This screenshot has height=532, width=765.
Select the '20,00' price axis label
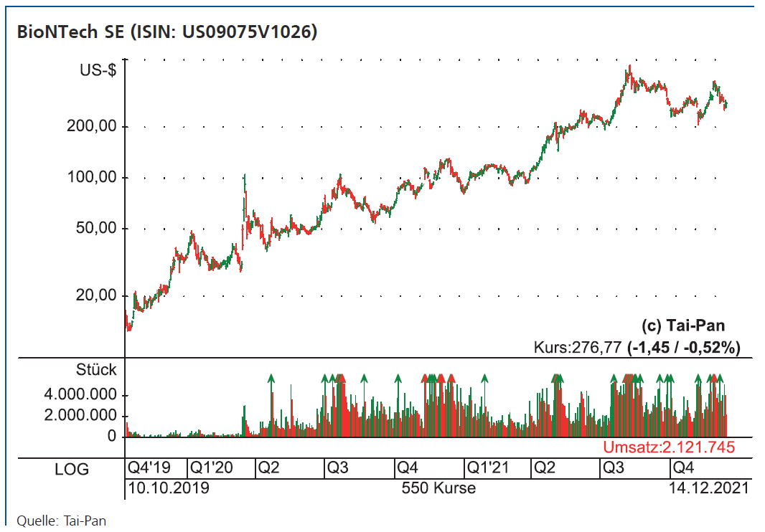pyautogui.click(x=97, y=295)
